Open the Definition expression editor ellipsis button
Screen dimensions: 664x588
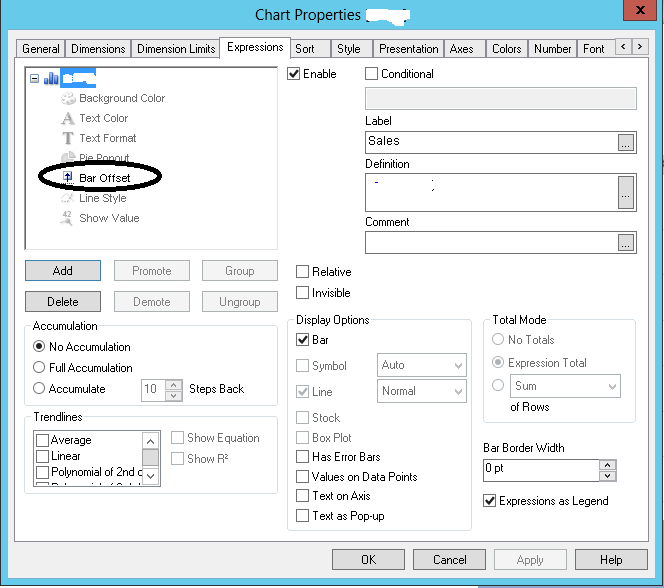point(625,193)
